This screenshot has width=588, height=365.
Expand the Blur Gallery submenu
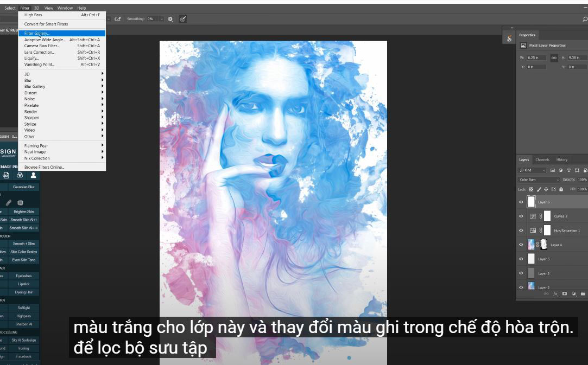click(62, 86)
